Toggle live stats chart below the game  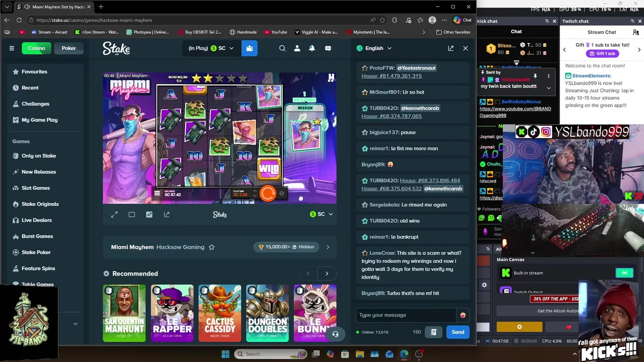pyautogui.click(x=149, y=215)
